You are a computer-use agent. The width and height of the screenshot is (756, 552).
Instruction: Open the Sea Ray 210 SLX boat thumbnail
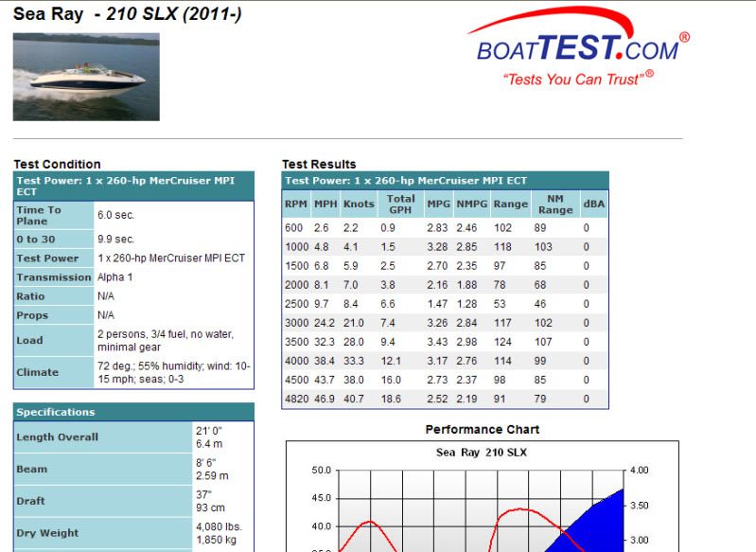point(86,77)
